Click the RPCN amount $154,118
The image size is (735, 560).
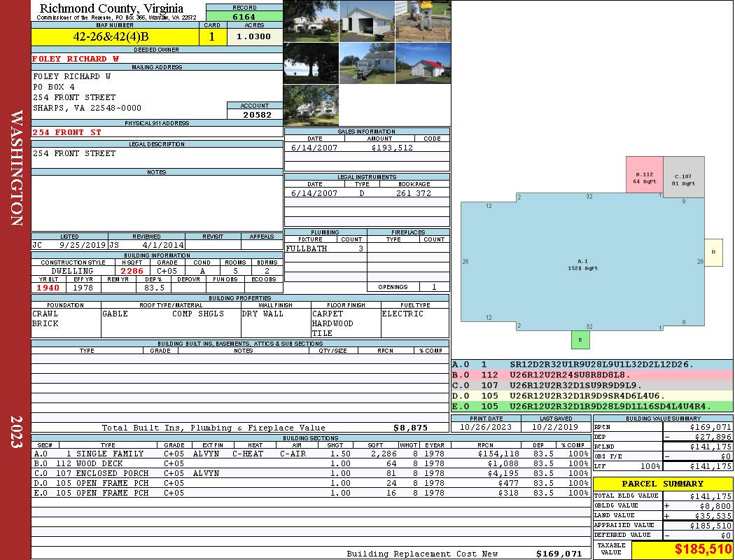(498, 454)
